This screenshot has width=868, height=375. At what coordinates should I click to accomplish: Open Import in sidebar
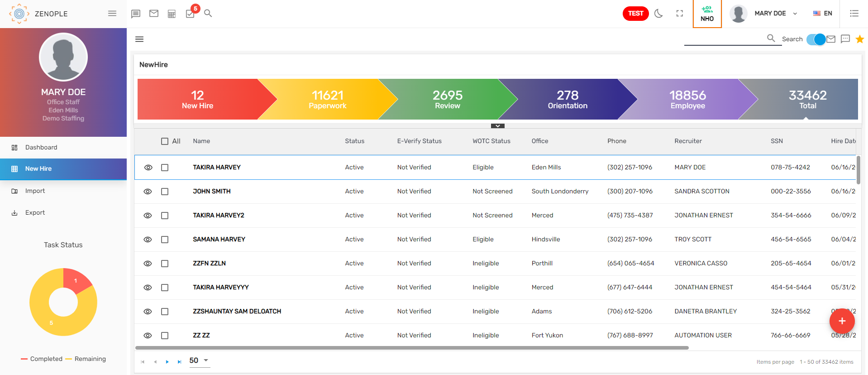click(63, 191)
